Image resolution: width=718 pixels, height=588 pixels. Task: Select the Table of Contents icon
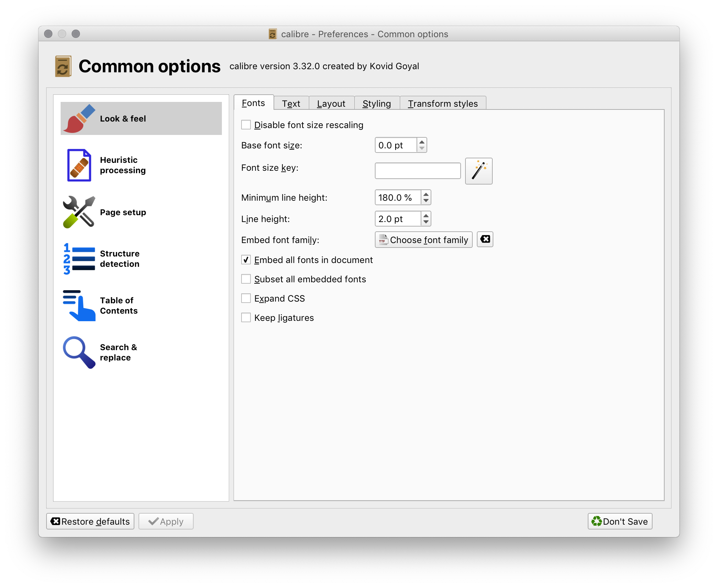click(79, 305)
